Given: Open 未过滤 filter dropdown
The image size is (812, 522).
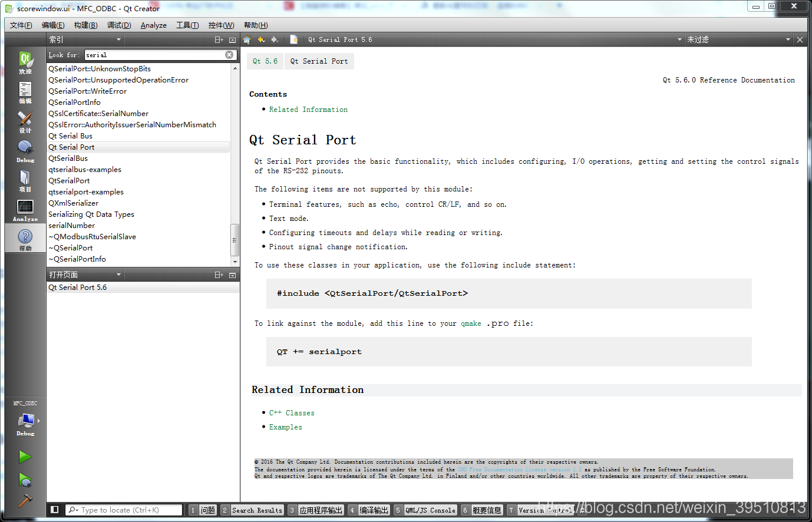Looking at the screenshot, I should [738, 39].
